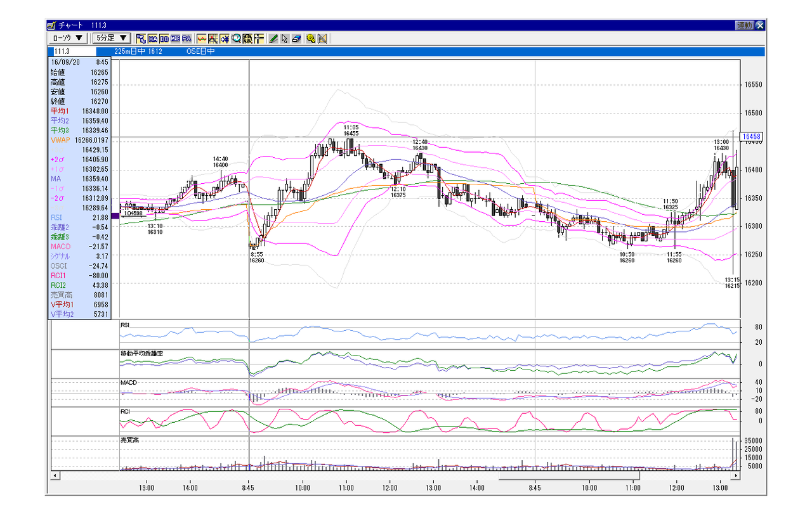Click the RCI1 -80.00 row
Screen dimensions: 812x514
79,275
